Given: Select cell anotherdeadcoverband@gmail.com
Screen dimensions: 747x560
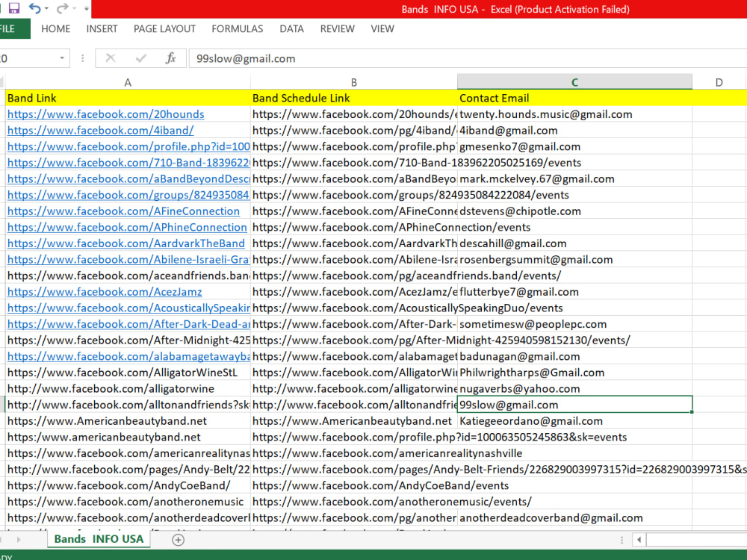Looking at the screenshot, I should [574, 517].
